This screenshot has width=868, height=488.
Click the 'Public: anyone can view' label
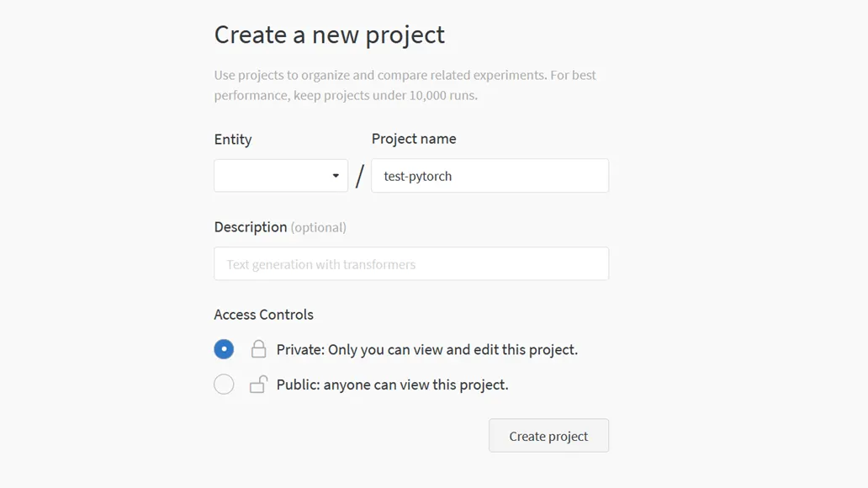coord(392,385)
